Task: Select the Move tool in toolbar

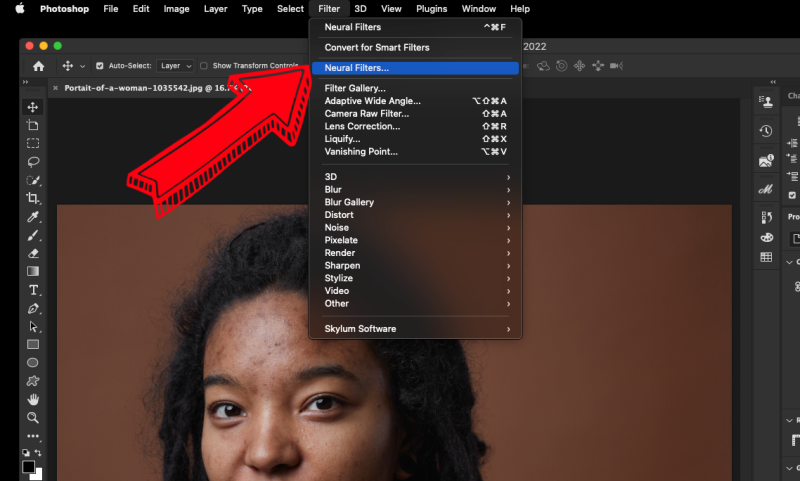Action: coord(33,107)
